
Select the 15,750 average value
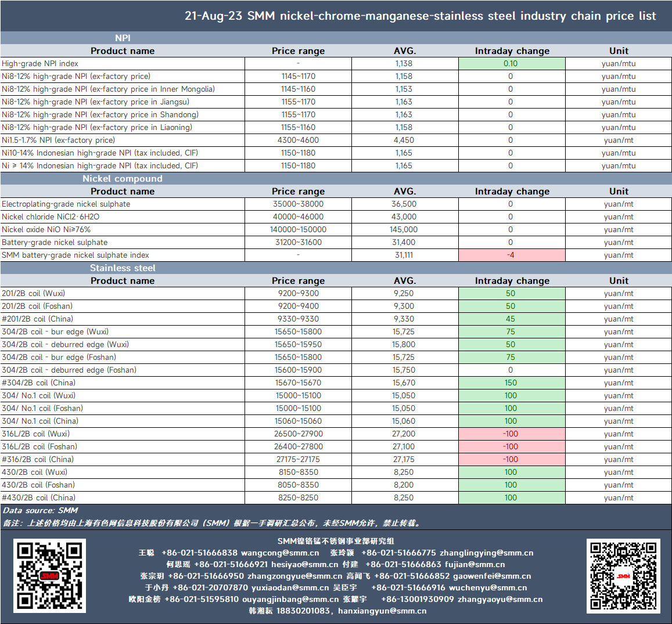[404, 370]
